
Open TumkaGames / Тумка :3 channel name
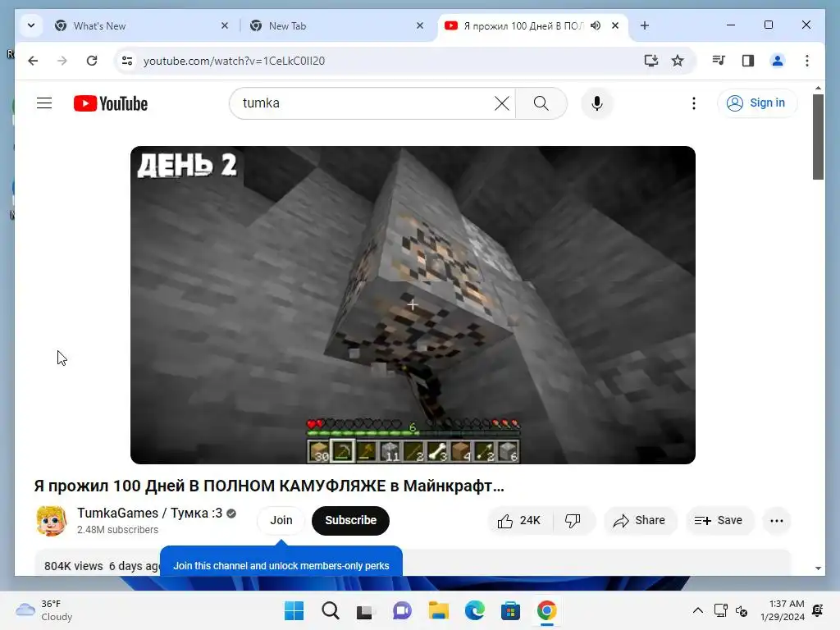coord(149,513)
